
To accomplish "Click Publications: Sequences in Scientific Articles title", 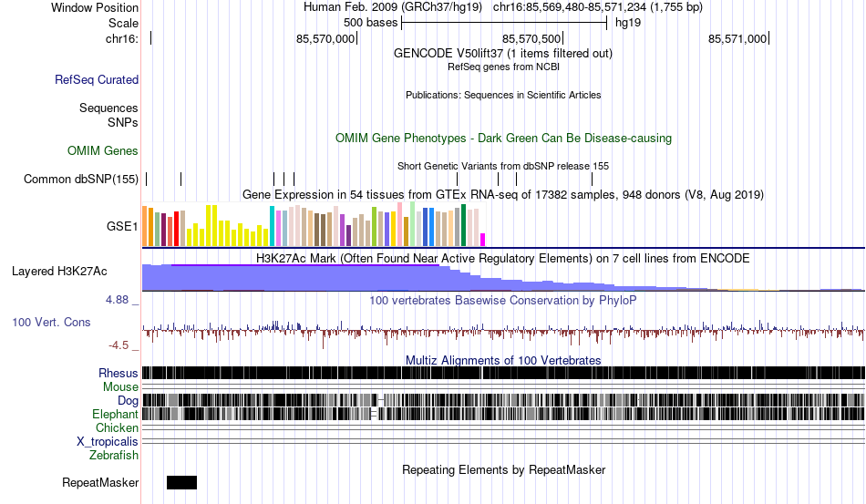I will click(x=503, y=95).
